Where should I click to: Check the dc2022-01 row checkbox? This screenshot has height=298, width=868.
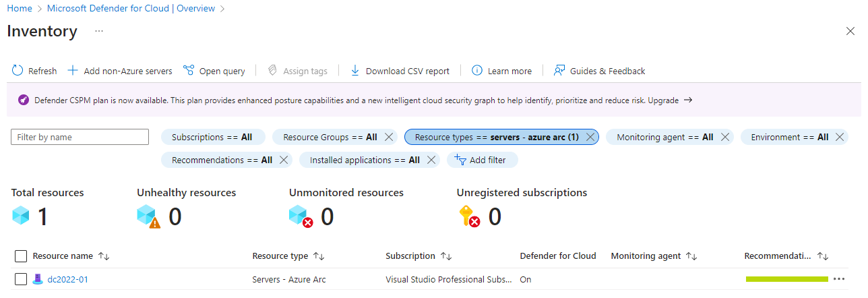(21, 279)
